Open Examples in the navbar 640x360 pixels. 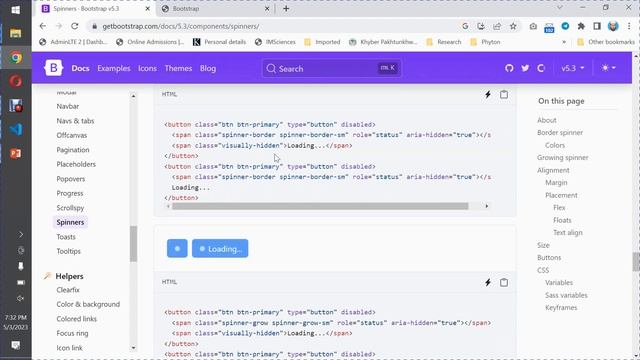[114, 69]
